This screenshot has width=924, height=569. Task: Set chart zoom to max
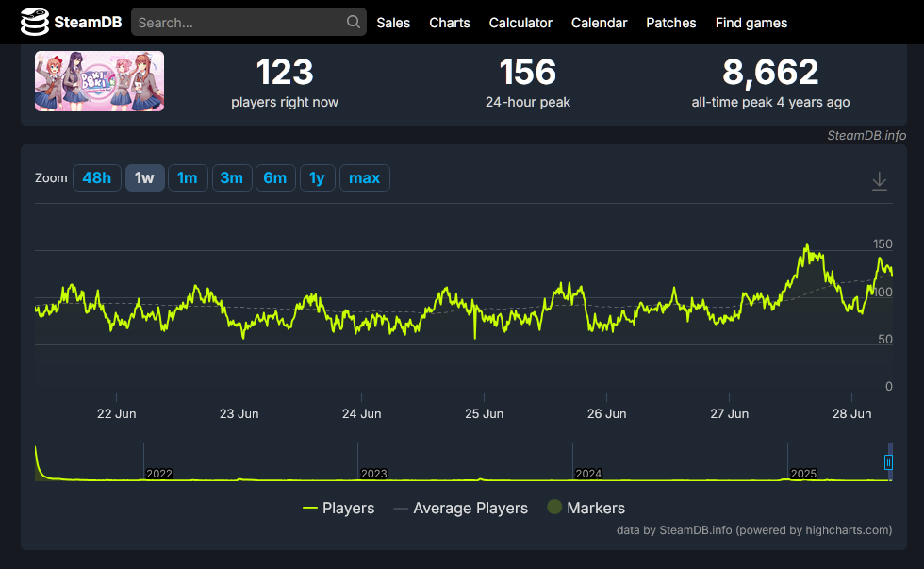click(x=364, y=178)
